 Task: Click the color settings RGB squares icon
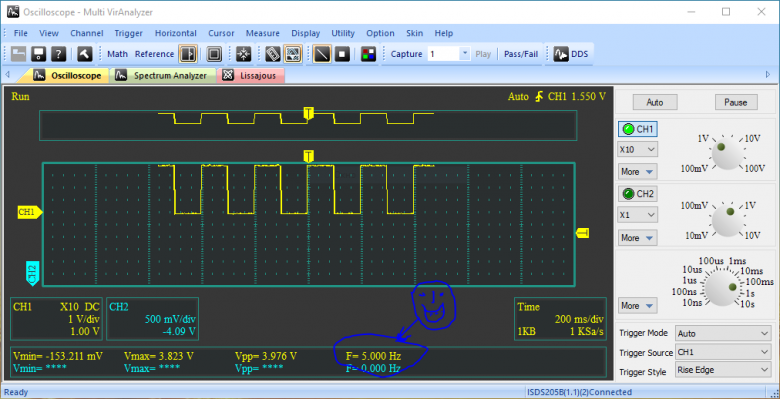pos(368,54)
